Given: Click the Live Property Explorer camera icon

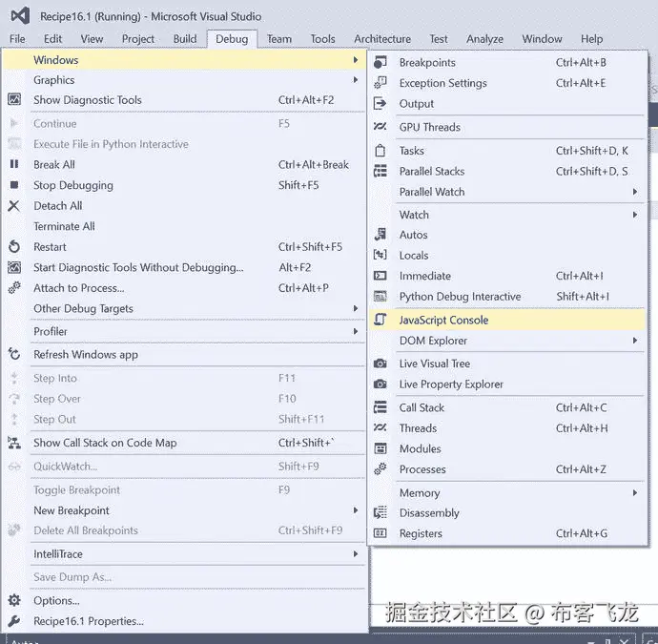Looking at the screenshot, I should (x=380, y=384).
